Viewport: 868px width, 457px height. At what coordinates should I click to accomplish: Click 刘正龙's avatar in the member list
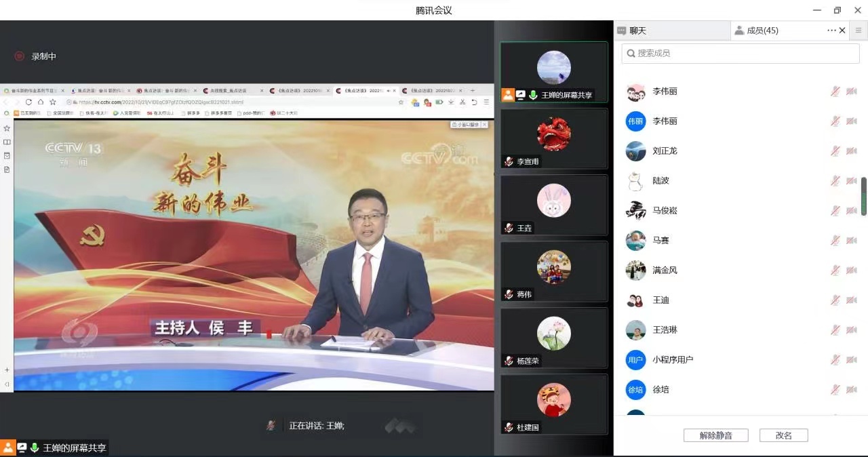coord(635,151)
